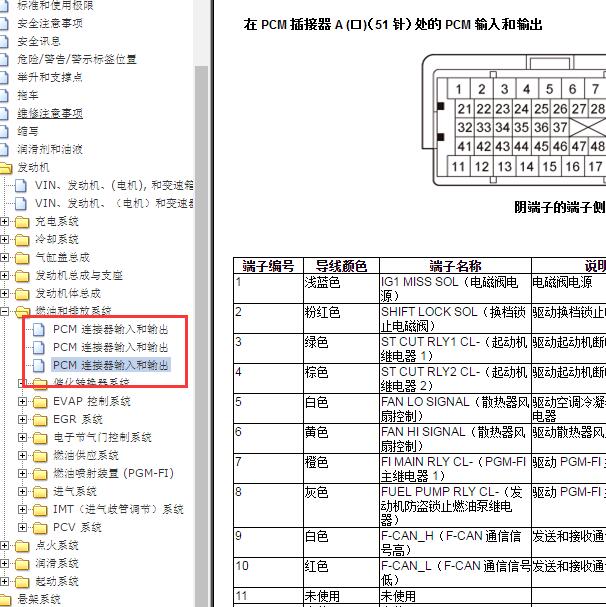Click the 导线颜色 table header
Screen dimensions: 606x607
point(341,266)
